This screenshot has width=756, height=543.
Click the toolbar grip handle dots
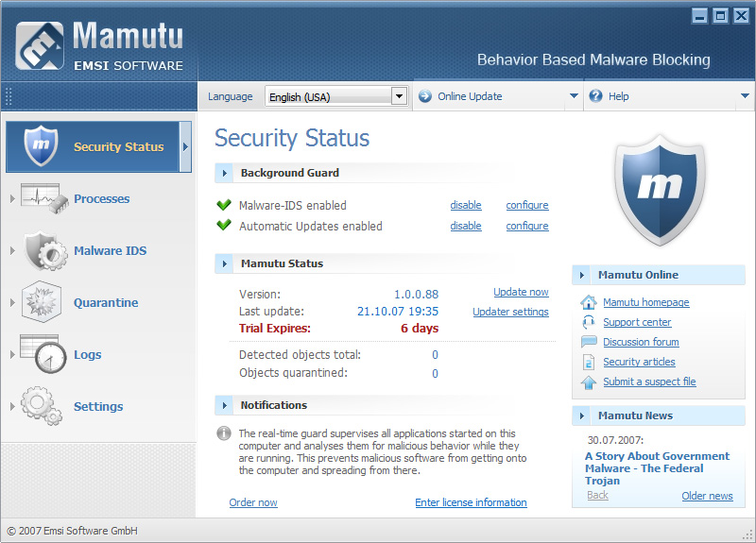[8, 96]
